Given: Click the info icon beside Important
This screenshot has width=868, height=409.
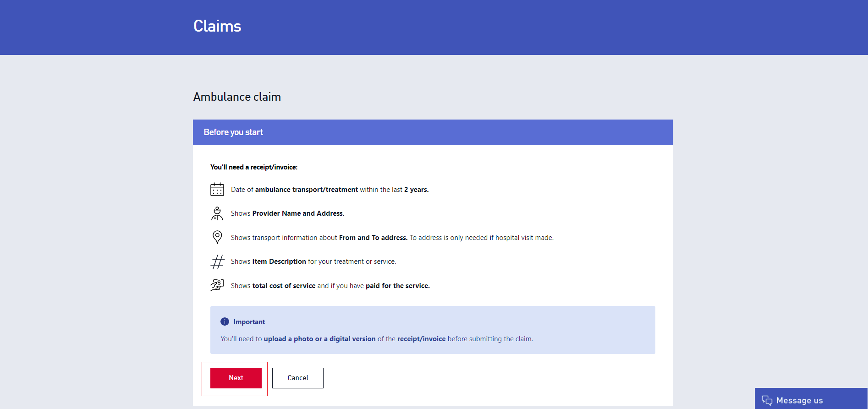Looking at the screenshot, I should 225,322.
